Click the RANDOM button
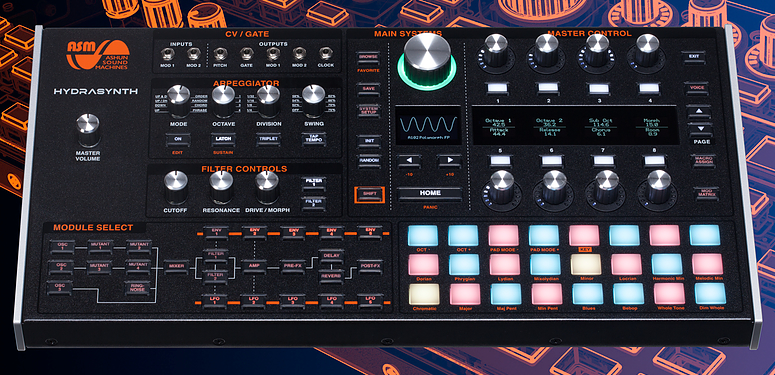Viewport: 775px width, 375px height. [369, 161]
